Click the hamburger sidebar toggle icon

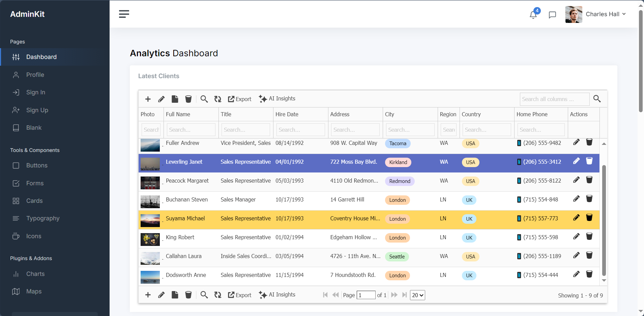point(124,14)
